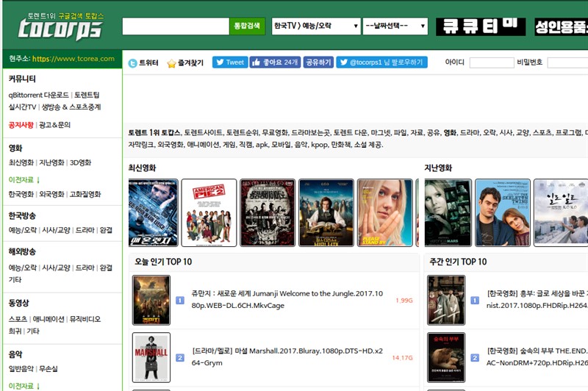Click the Facebook like 좋아요 24개 button
This screenshot has width=588, height=391.
(275, 62)
